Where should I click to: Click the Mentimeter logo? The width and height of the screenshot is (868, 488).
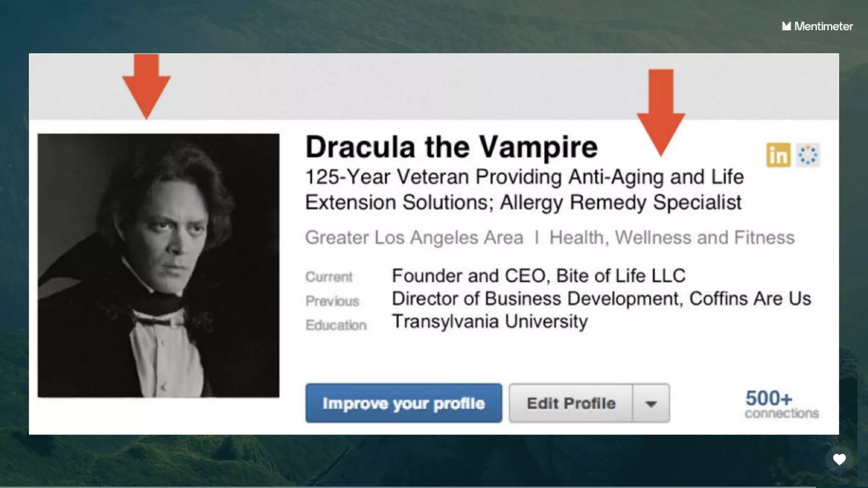click(x=817, y=26)
